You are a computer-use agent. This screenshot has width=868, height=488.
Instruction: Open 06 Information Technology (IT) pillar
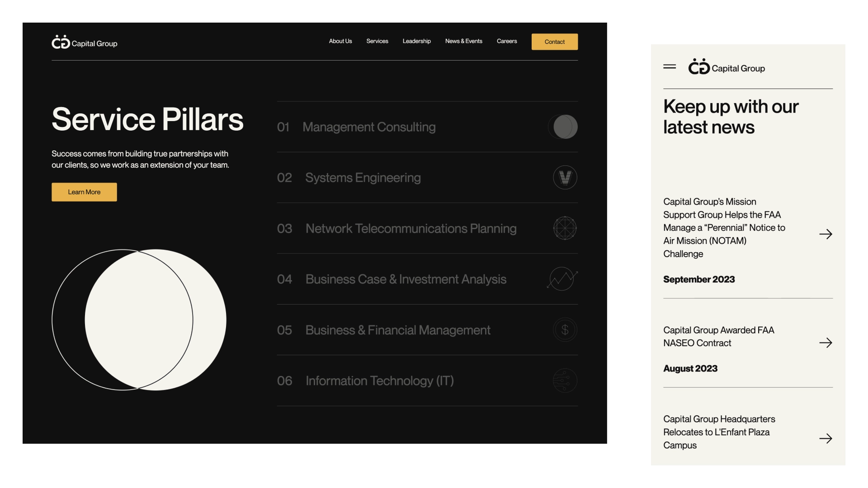pyautogui.click(x=427, y=380)
